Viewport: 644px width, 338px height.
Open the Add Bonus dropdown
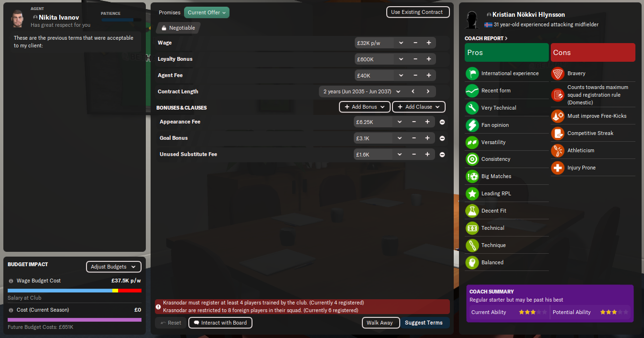click(365, 107)
